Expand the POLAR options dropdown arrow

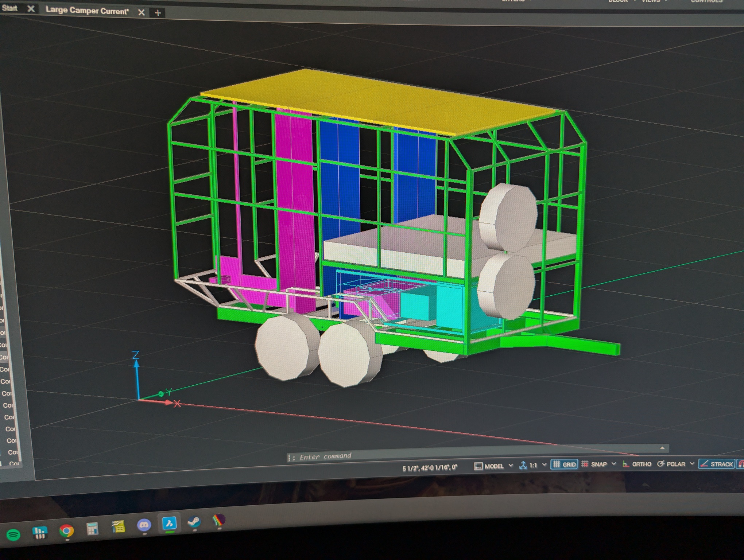coord(692,463)
